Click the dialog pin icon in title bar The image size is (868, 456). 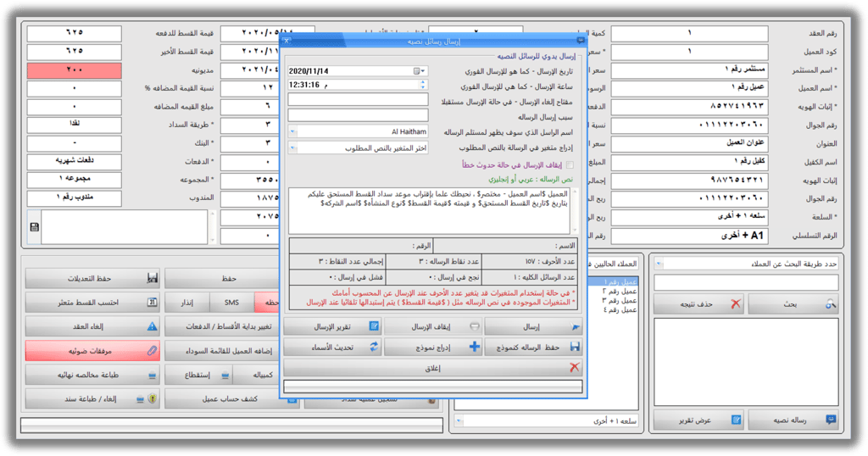click(581, 41)
